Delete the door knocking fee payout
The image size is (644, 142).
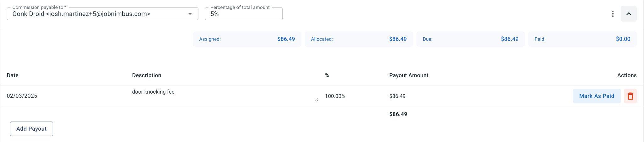pos(630,96)
